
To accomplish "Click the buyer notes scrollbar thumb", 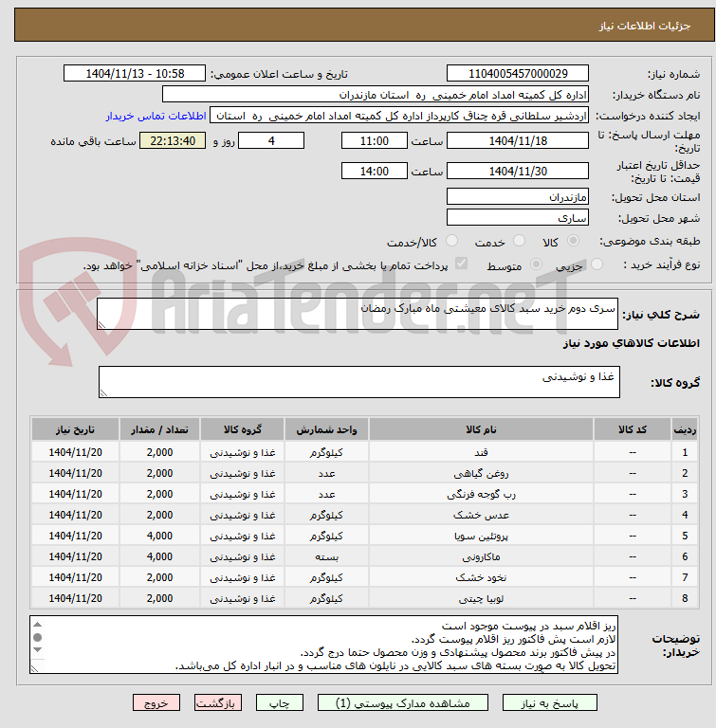I will 38,637.
